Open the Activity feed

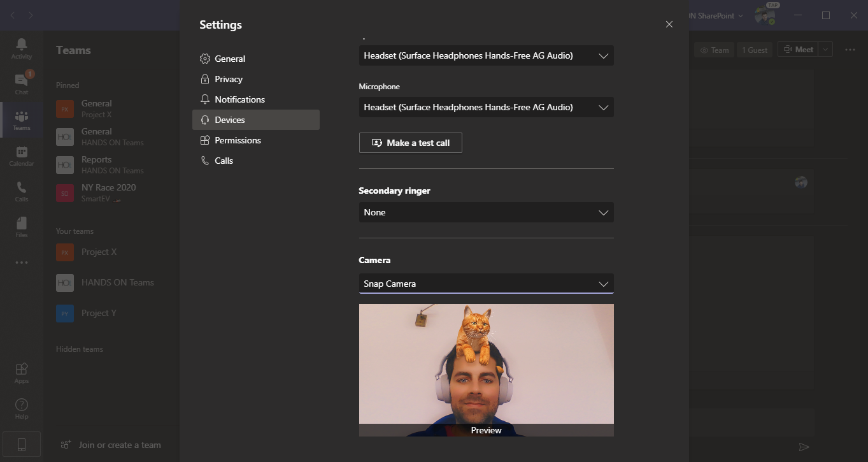pos(21,48)
